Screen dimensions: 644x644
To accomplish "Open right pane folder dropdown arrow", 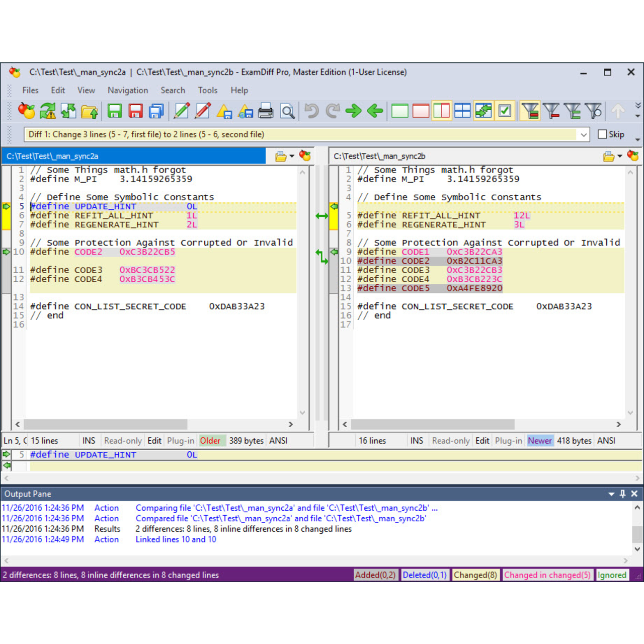I will [x=620, y=156].
